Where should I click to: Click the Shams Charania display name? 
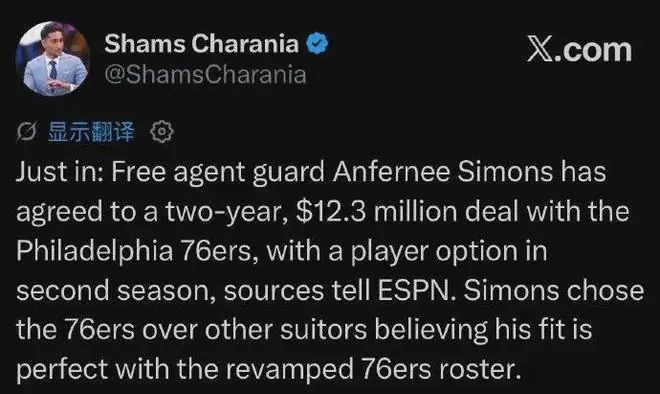pos(201,44)
